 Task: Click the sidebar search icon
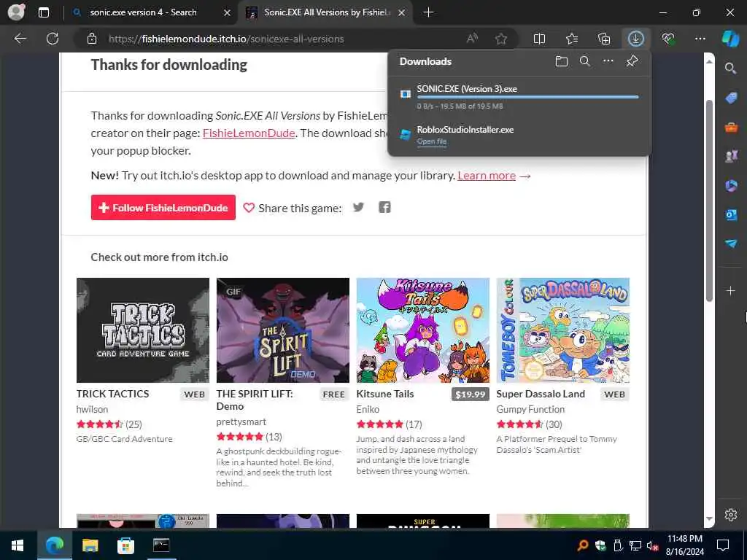click(730, 69)
